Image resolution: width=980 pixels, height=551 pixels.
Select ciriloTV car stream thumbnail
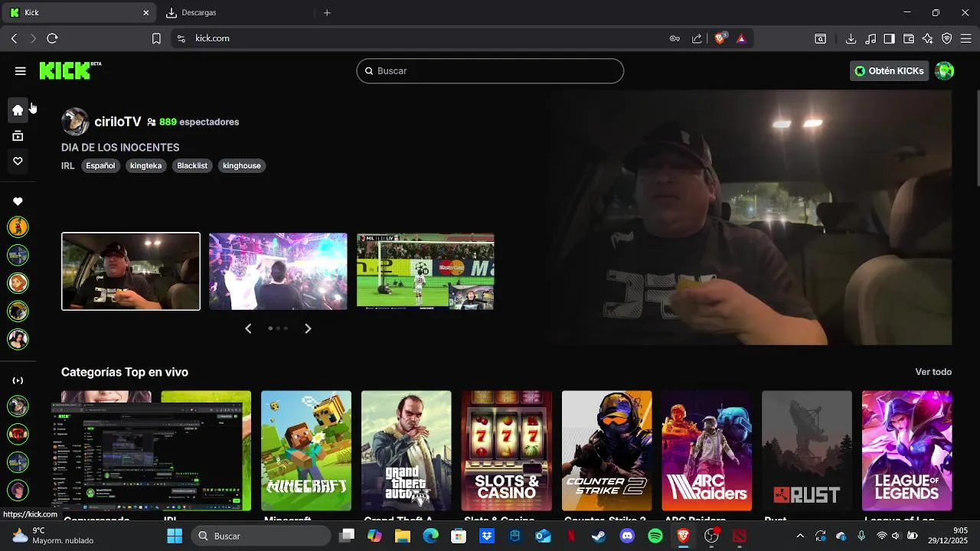(131, 272)
